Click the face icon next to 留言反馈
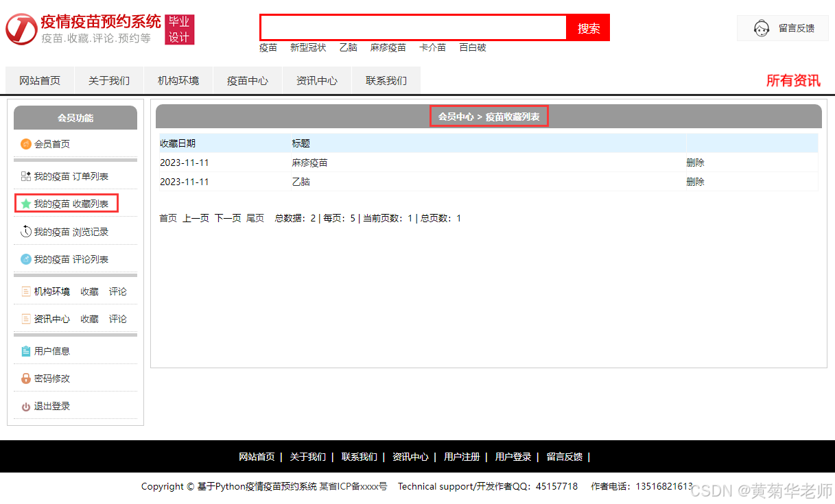Screen dimensions: 835x504 pos(762,27)
